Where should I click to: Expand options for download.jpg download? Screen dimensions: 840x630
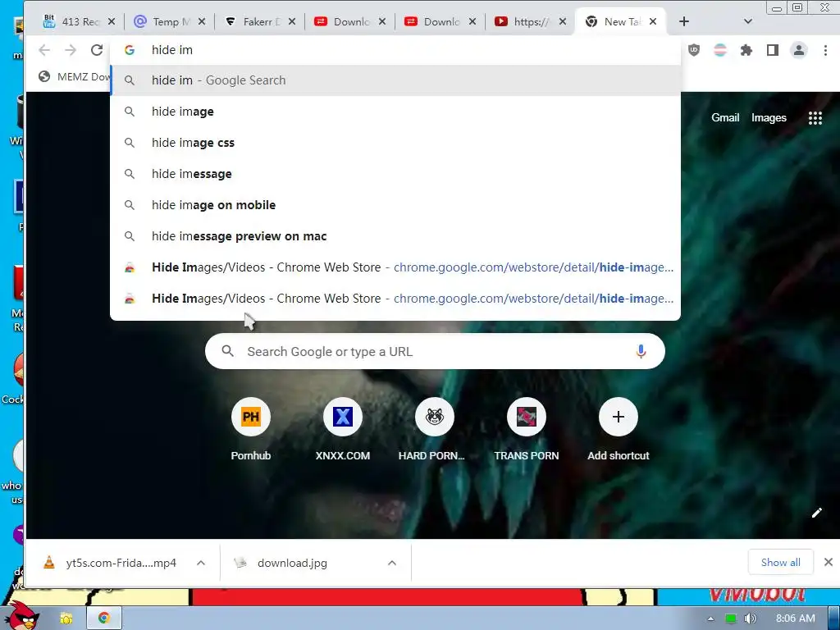coord(392,563)
